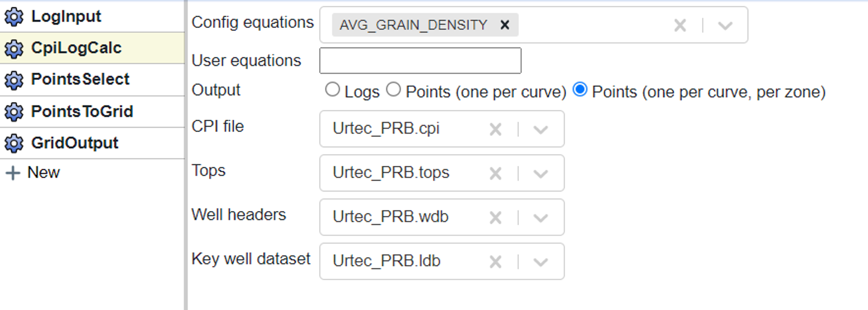The image size is (868, 310).
Task: Switch to the PointsToGrid step
Action: tap(82, 112)
